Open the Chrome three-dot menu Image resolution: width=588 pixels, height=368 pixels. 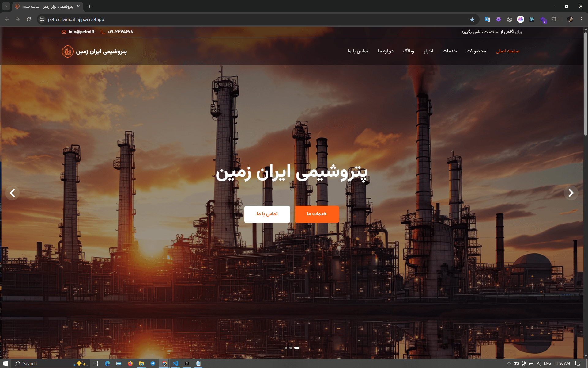[x=581, y=19]
